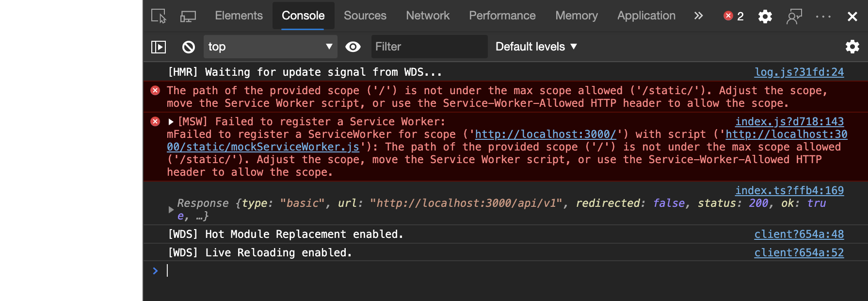This screenshot has height=301, width=868.
Task: Select the '[HMR] Waiting for update signal' text
Action: pos(305,72)
